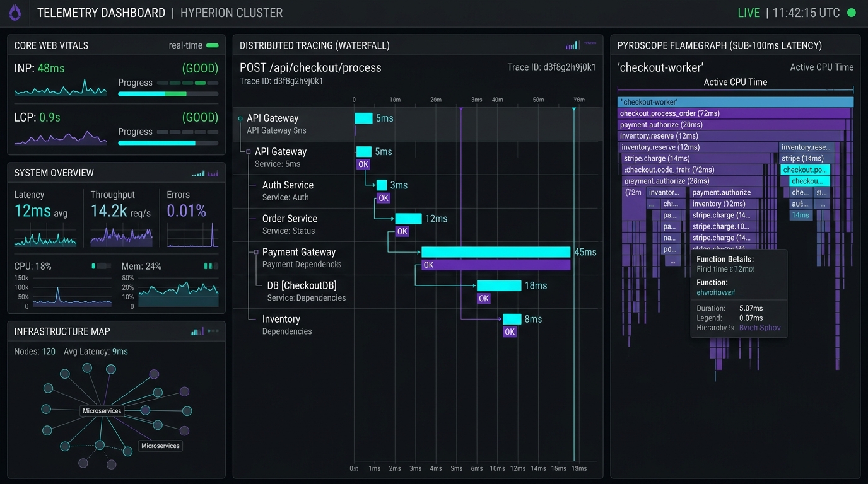Viewport: 868px width, 484px height.
Task: Click the INP progress bar
Action: click(168, 94)
